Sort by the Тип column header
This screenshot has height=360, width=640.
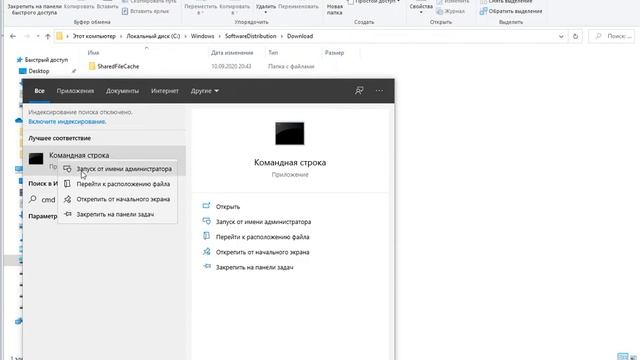click(273, 53)
